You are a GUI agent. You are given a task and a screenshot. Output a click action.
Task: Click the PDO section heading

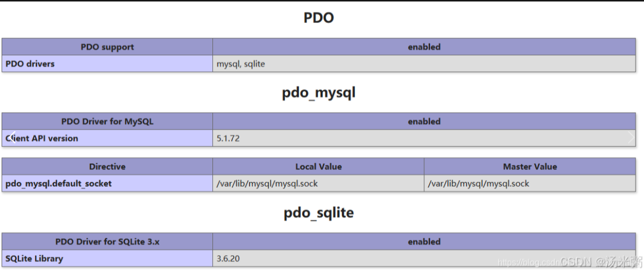[318, 18]
